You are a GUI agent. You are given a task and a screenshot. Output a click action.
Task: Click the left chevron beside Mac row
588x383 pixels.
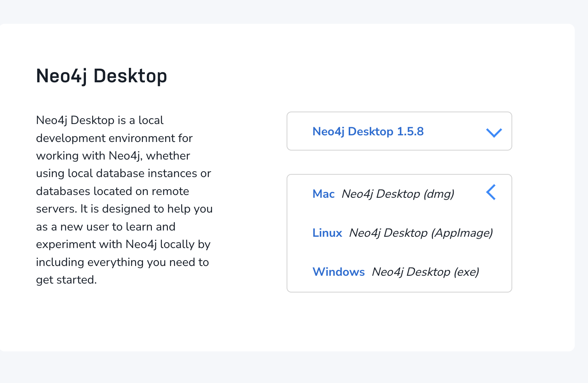491,192
